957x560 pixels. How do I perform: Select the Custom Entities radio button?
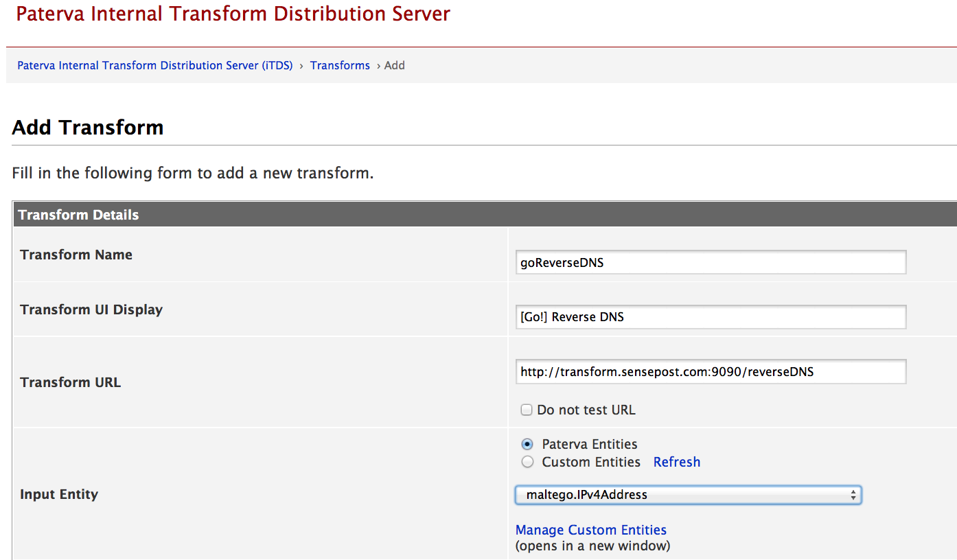(x=527, y=462)
